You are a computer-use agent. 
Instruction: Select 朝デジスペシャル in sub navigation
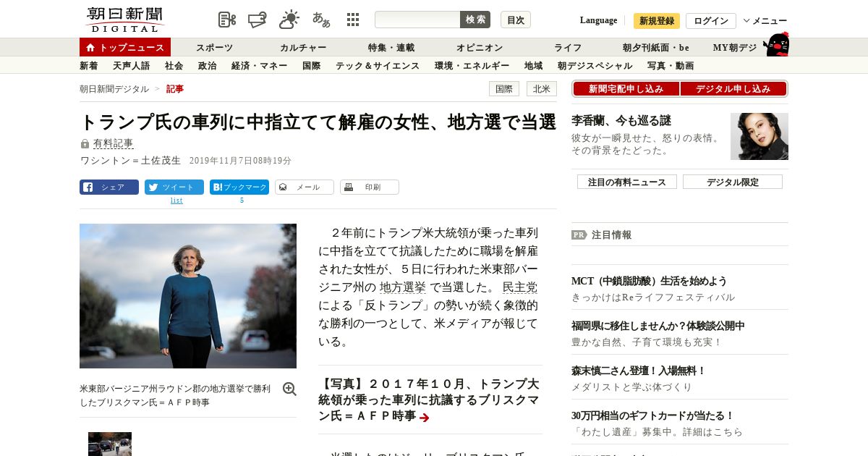coord(595,66)
